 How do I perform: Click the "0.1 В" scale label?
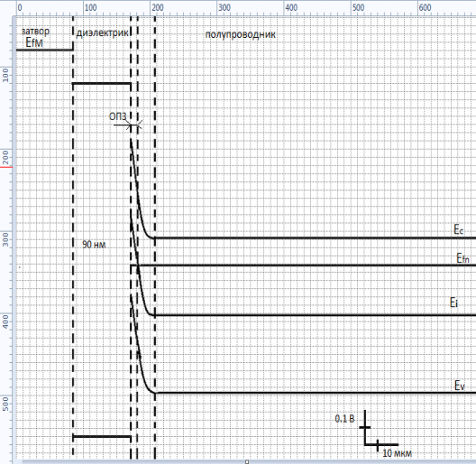344,419
